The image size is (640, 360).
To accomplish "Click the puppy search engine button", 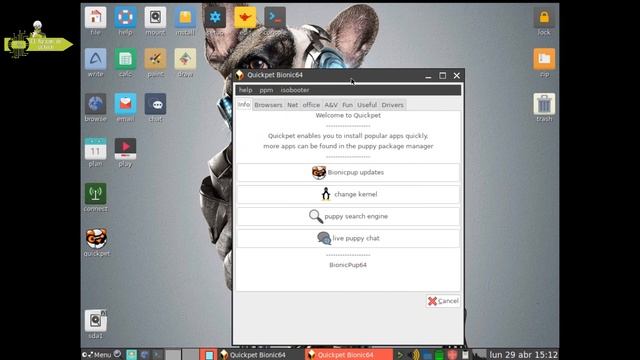I will 348,216.
